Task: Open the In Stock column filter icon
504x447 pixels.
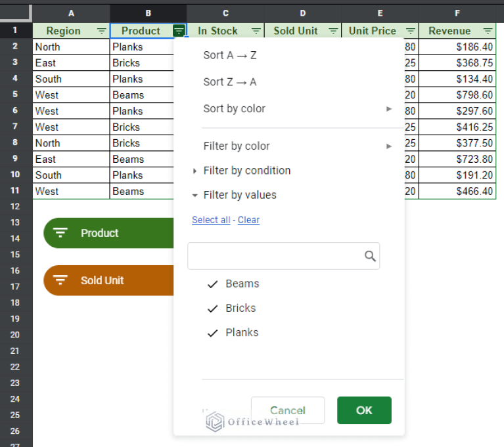Action: pyautogui.click(x=256, y=31)
